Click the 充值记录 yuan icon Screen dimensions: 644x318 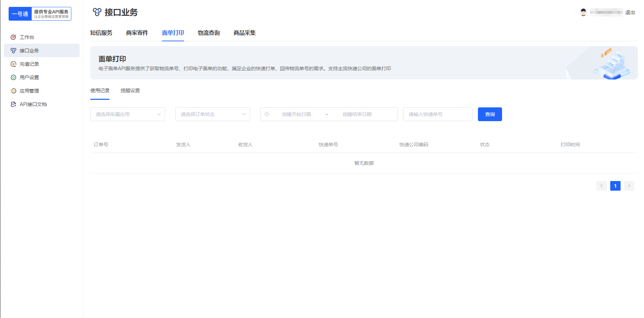click(x=13, y=64)
